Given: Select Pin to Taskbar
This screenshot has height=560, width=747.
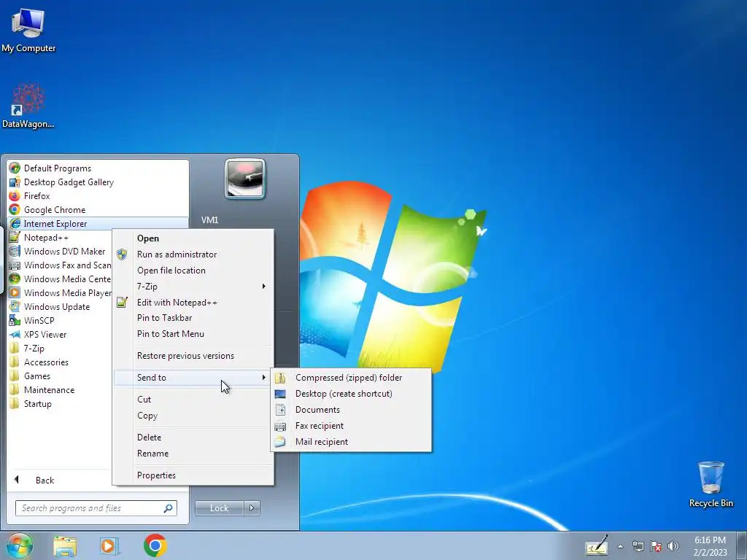Looking at the screenshot, I should [x=193, y=318].
